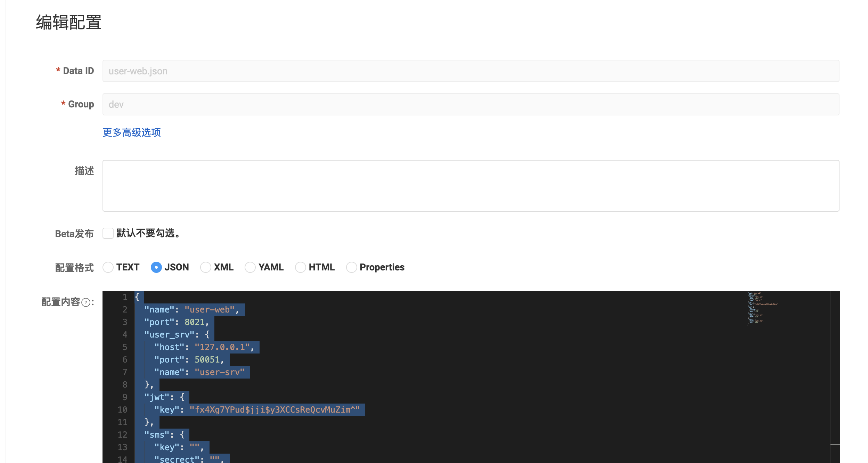This screenshot has height=463, width=868.
Task: Expand the 更多高级选项 link
Action: (x=132, y=132)
